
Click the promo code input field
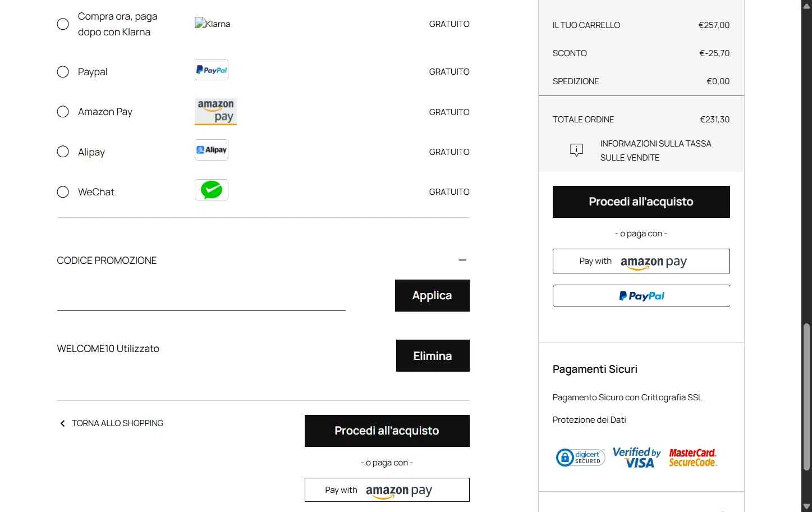click(201, 296)
